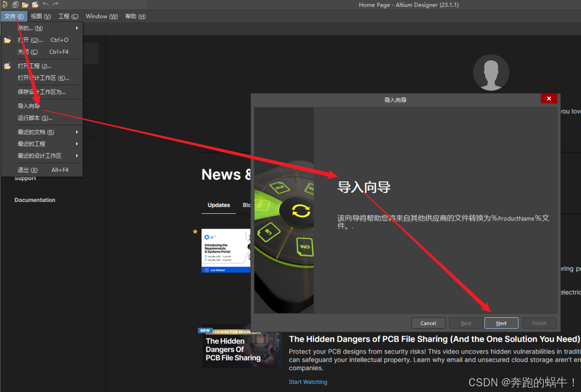Expand 最近的工程 submenu
581x392 pixels.
42,144
